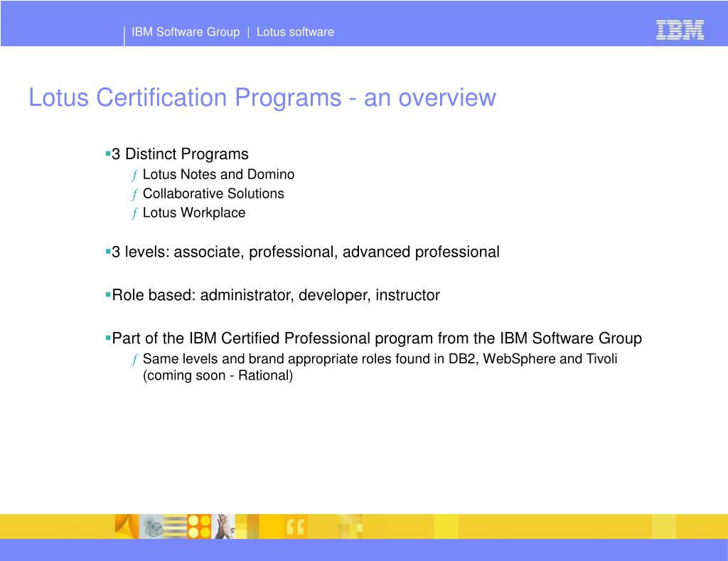This screenshot has height=561, width=728.
Task: Click '(coming soon - Rational)' text
Action: coord(218,375)
